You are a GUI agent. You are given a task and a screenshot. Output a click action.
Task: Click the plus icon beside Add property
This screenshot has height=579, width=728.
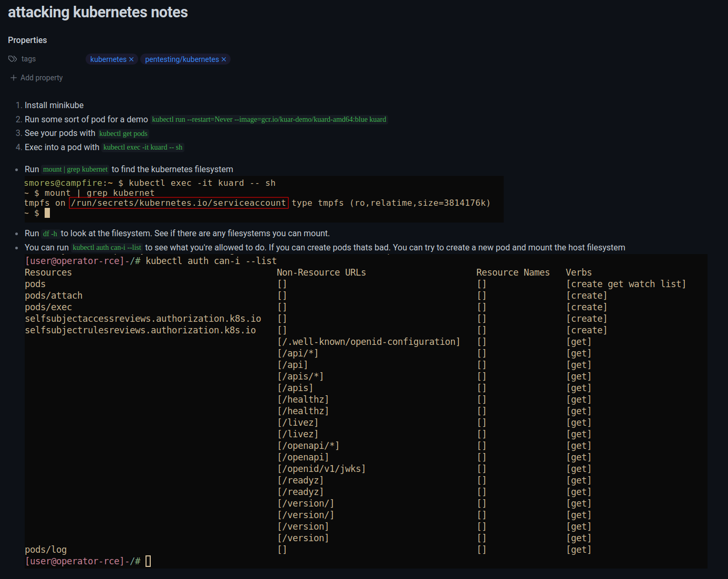click(14, 78)
